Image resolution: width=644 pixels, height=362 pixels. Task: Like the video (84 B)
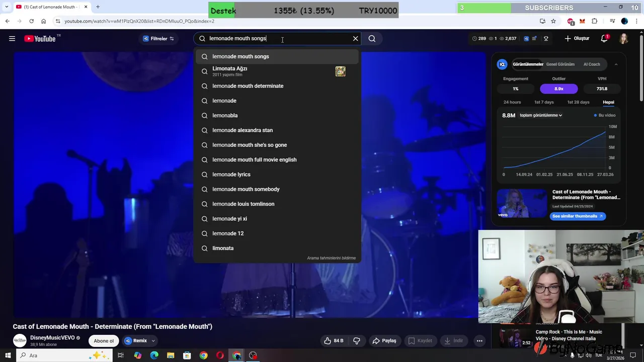(x=334, y=341)
